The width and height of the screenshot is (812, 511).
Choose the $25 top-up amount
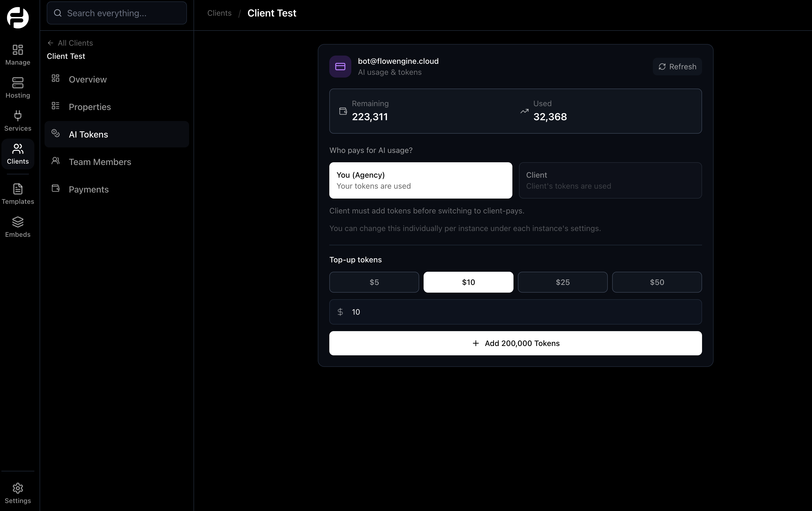click(562, 282)
